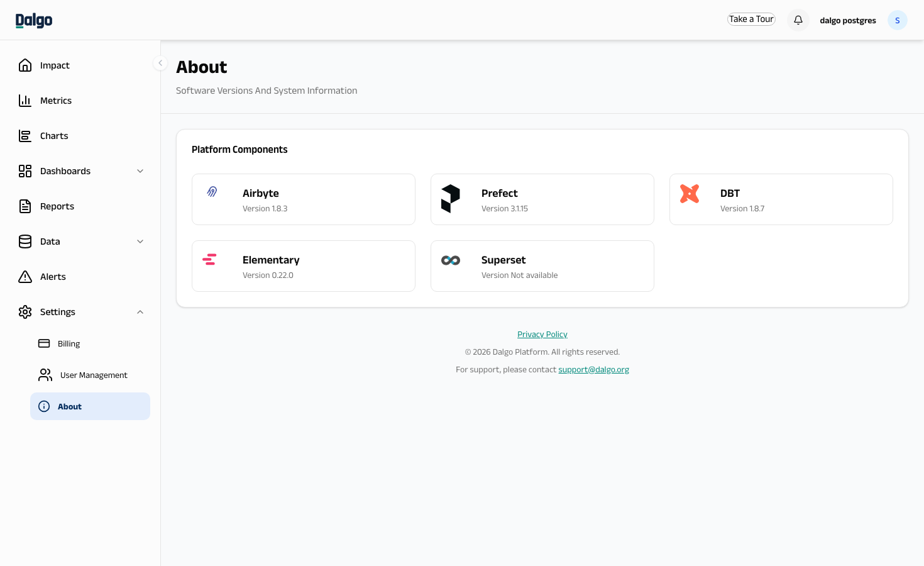This screenshot has height=566, width=924.
Task: Click the About page title
Action: 202,67
